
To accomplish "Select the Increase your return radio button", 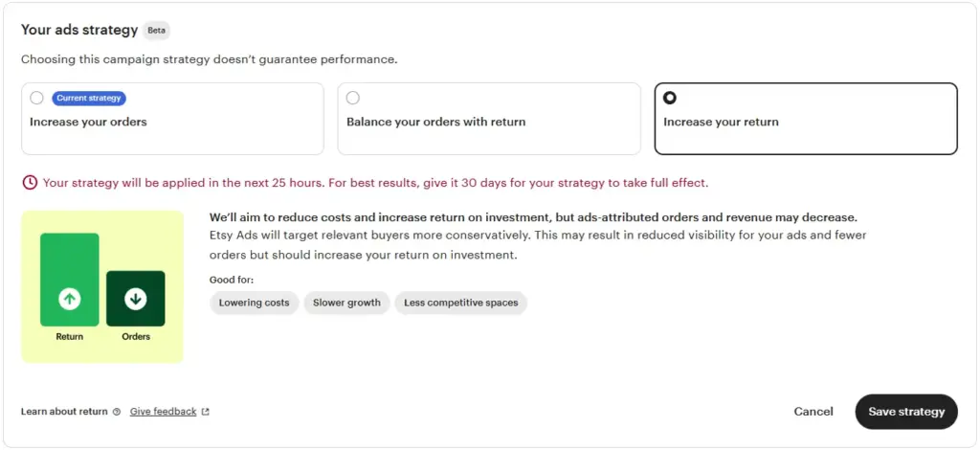I will tap(670, 98).
